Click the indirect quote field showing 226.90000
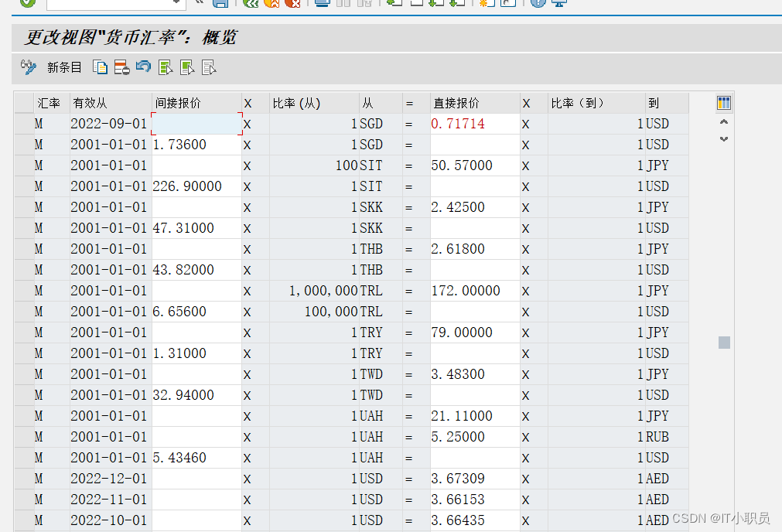Screen dimensions: 782x532 196,186
